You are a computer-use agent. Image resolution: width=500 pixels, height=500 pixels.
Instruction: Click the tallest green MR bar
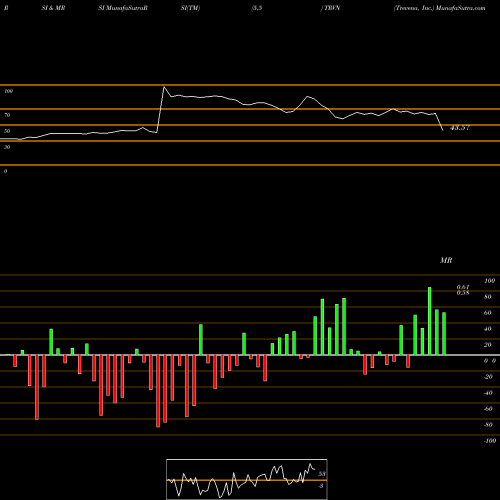(430, 321)
